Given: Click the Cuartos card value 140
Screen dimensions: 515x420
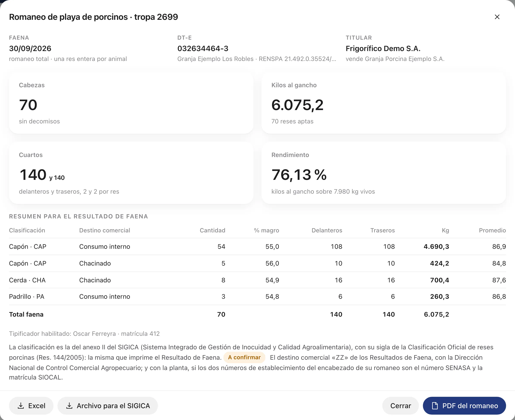Looking at the screenshot, I should point(33,175).
